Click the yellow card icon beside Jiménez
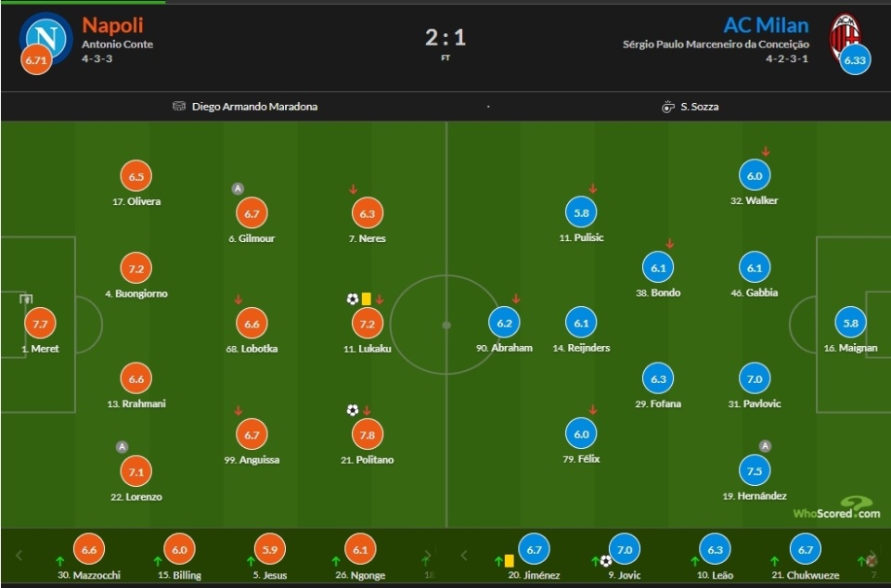Viewport: 891px width, 588px height. (509, 560)
